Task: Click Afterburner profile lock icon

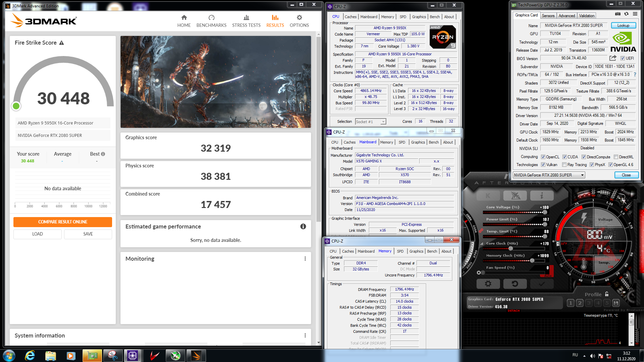Action: pos(607,294)
